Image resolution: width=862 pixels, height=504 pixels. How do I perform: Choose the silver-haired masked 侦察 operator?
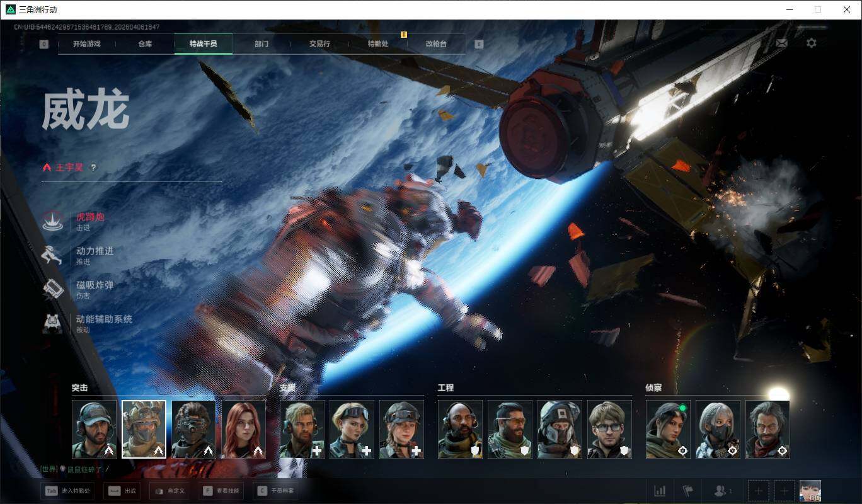(x=718, y=429)
